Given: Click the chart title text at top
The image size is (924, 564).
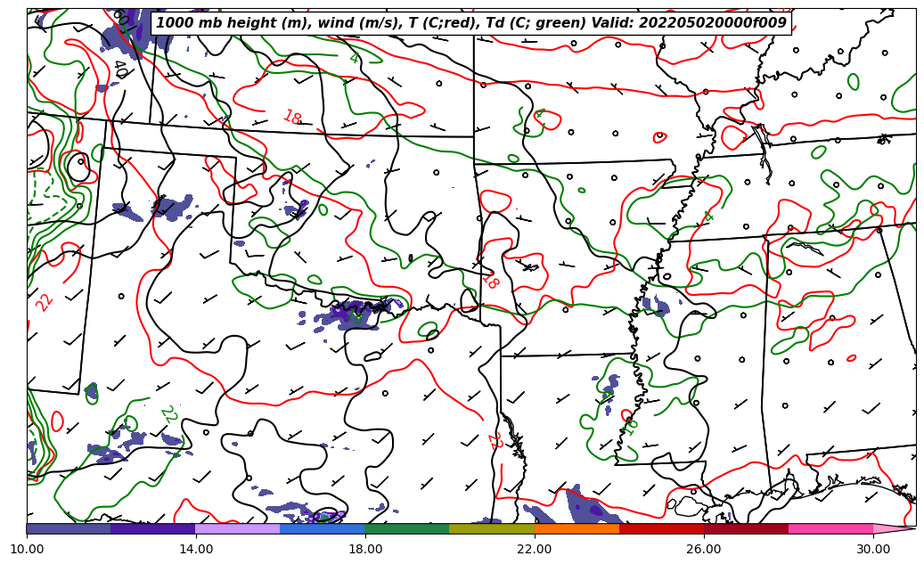Looking at the screenshot, I should (x=470, y=23).
